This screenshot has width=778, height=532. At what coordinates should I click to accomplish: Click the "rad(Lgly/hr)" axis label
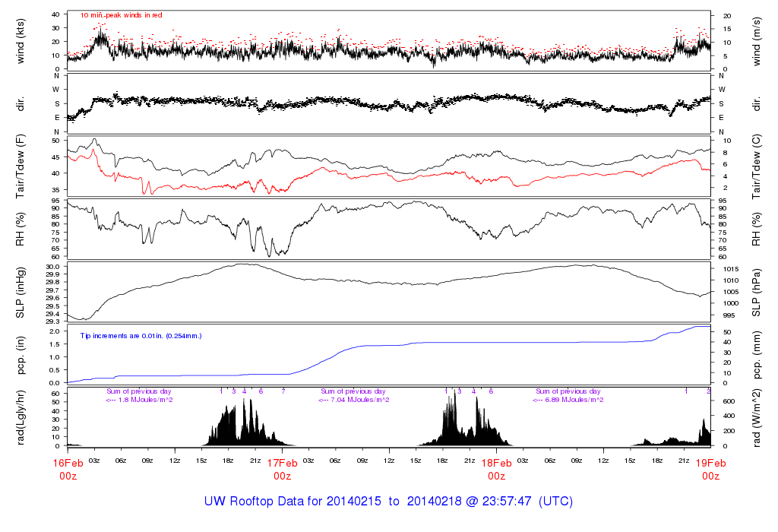coord(21,418)
